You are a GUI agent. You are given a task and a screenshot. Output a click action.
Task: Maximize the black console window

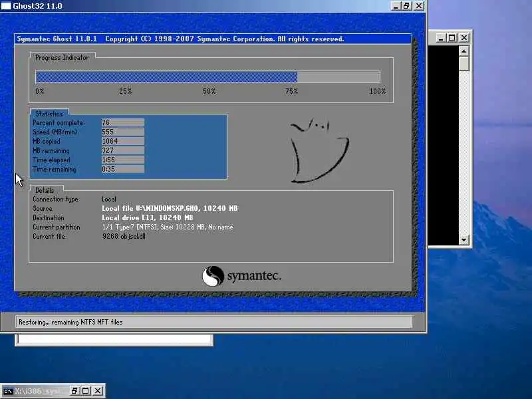pyautogui.click(x=452, y=38)
